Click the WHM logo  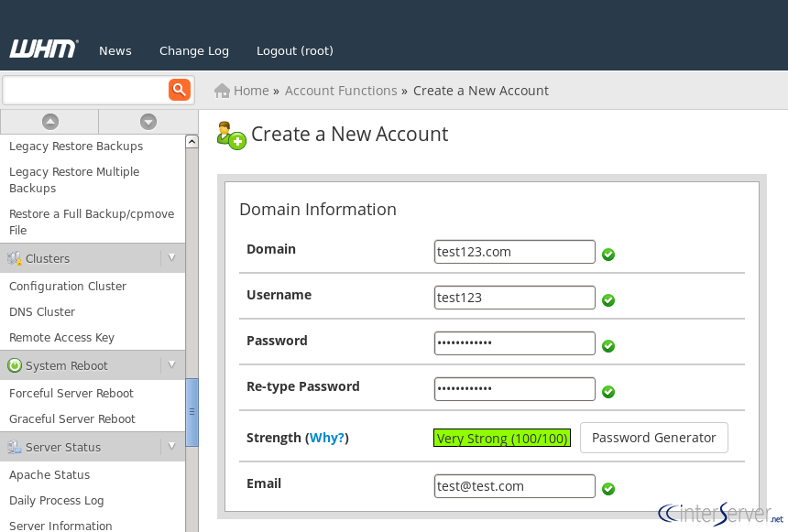tap(44, 49)
